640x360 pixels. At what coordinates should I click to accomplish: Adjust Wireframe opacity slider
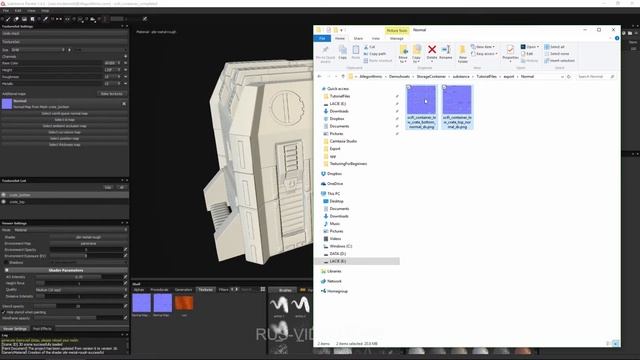point(78,318)
